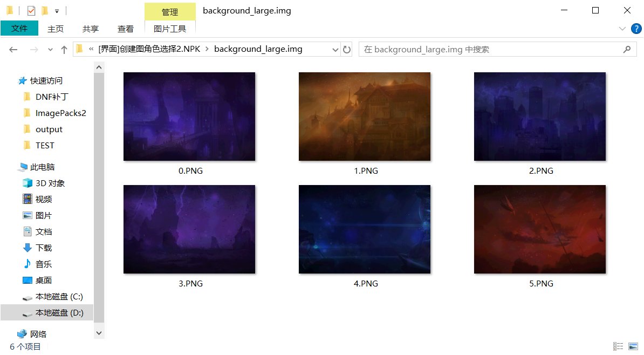Go back with the left arrow
The width and height of the screenshot is (644, 355).
click(13, 50)
